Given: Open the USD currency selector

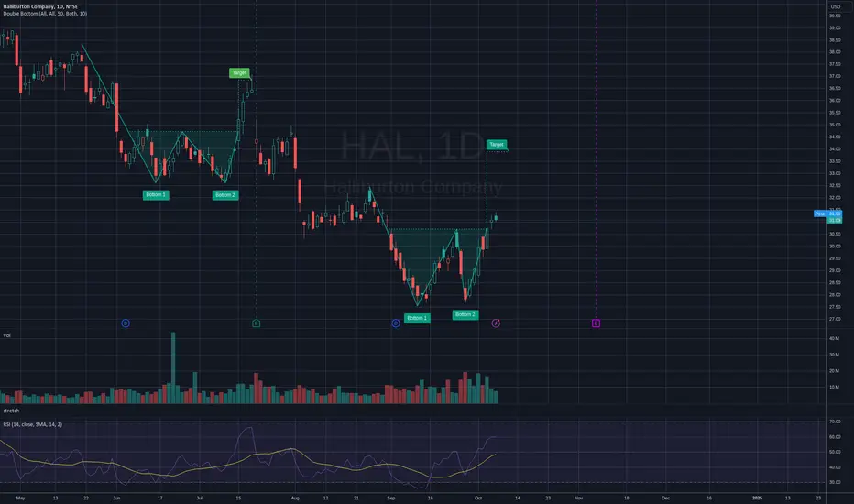Looking at the screenshot, I should (835, 6).
